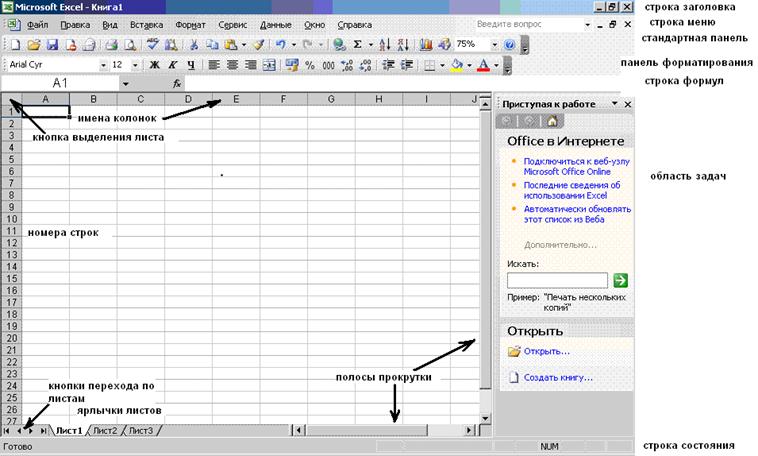Click the Искать search text field
The width and height of the screenshot is (758, 456).
[x=557, y=280]
